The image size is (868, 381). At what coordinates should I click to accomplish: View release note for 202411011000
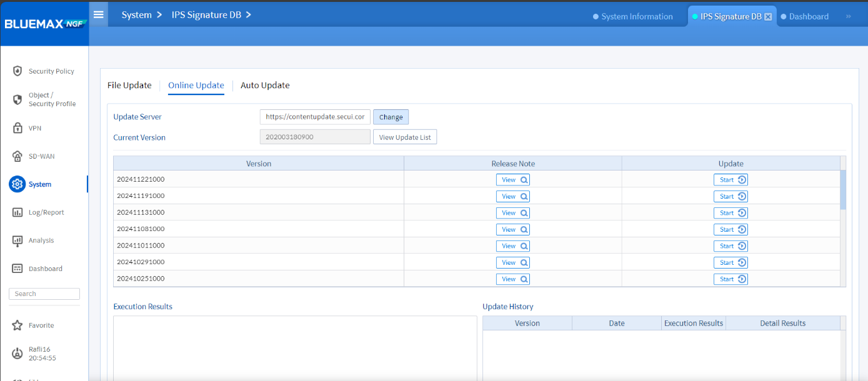tap(513, 246)
